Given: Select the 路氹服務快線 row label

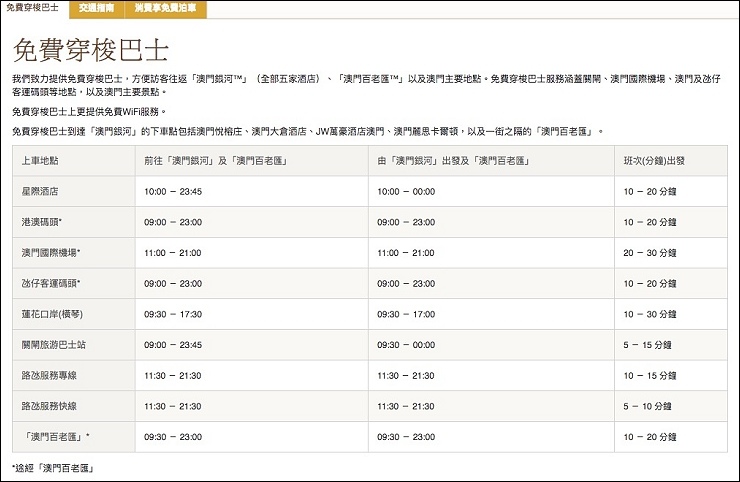Looking at the screenshot, I should (49, 406).
